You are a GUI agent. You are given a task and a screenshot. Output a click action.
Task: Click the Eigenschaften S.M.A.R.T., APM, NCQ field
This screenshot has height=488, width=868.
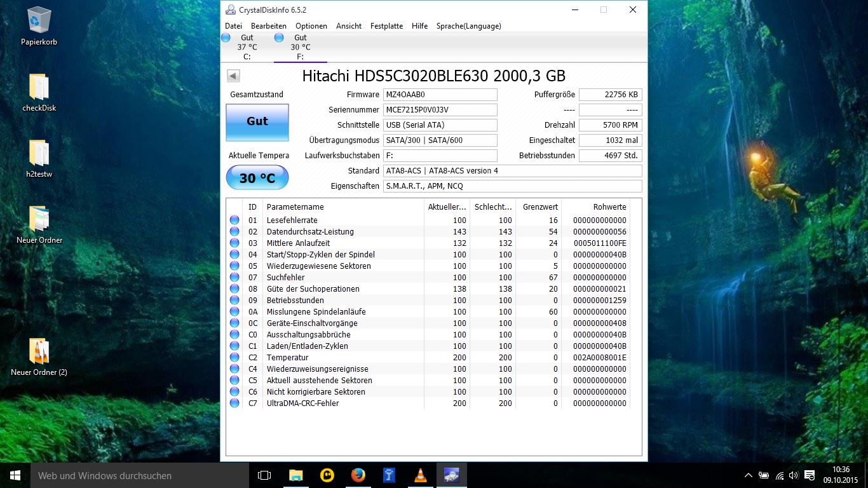(x=513, y=186)
